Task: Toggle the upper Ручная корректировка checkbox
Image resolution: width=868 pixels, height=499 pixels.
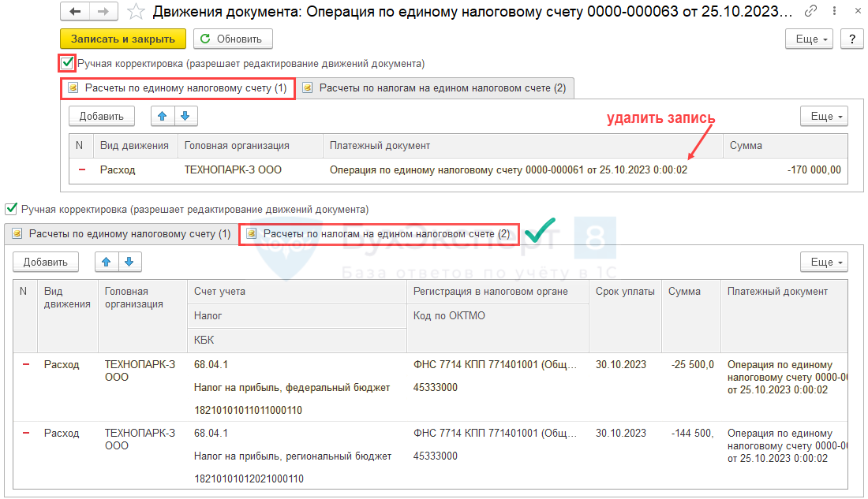Action: click(68, 63)
